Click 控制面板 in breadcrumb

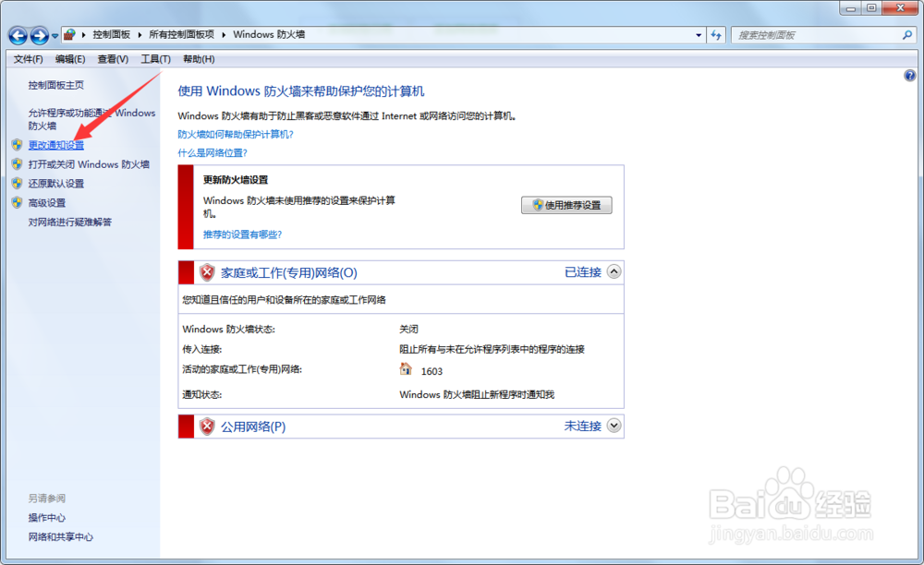112,35
